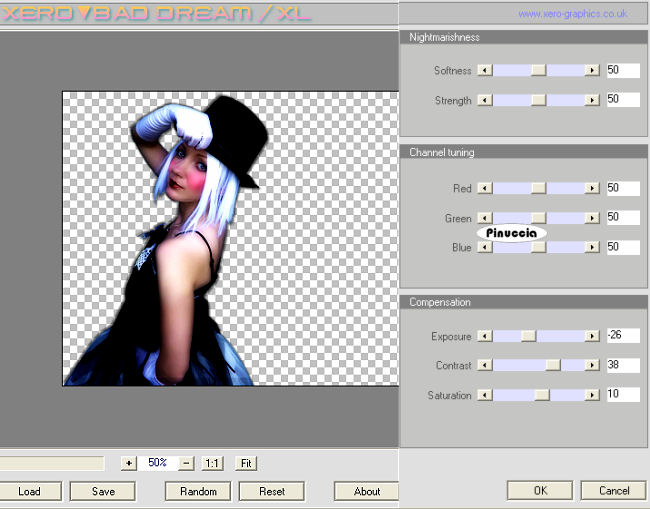
Task: Zoom in with the plus button
Action: click(129, 463)
